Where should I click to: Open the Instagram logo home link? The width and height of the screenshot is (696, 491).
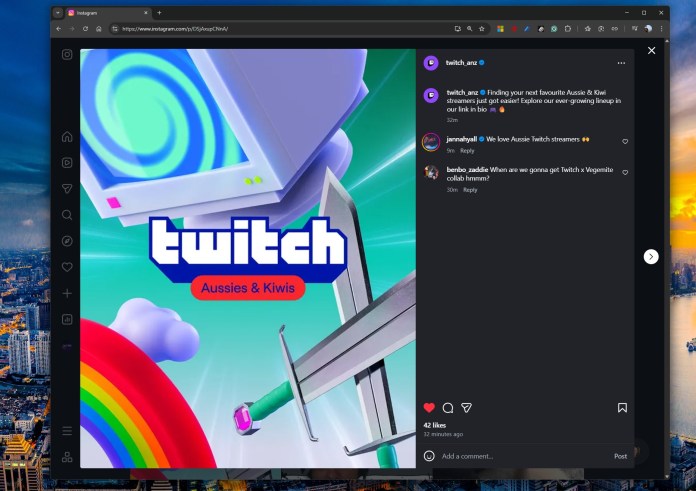click(67, 55)
